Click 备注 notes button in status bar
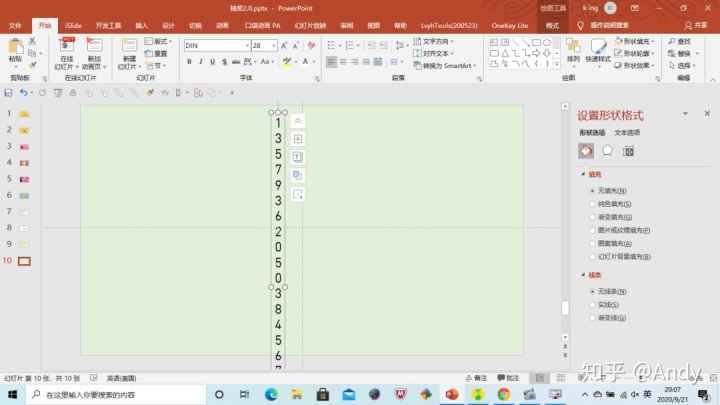The width and height of the screenshot is (720, 405). pos(476,378)
